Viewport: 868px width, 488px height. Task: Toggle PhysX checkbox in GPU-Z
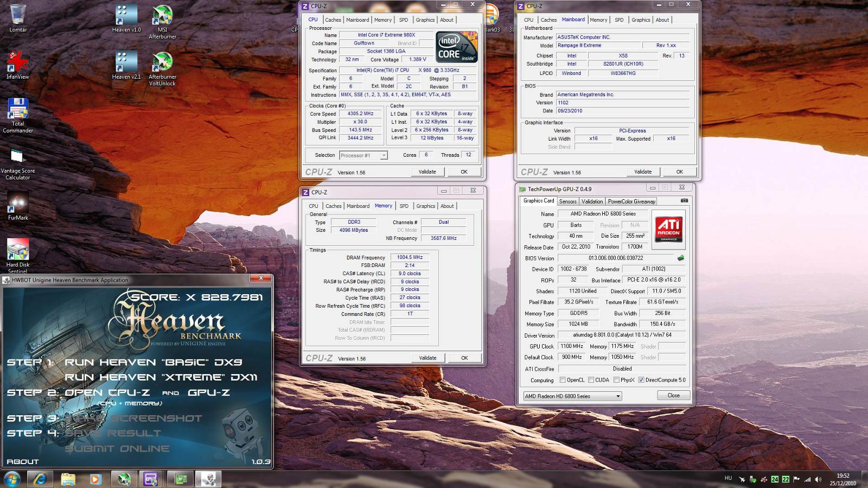pos(616,380)
